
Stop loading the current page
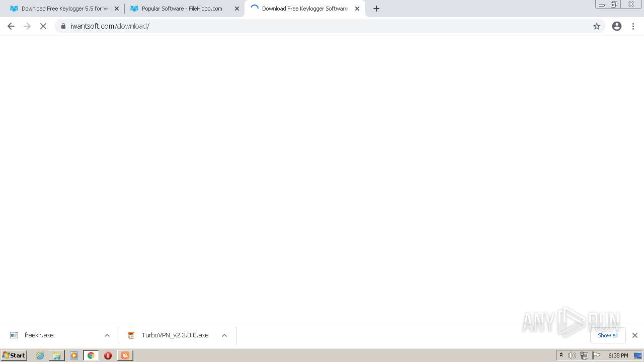pyautogui.click(x=43, y=26)
